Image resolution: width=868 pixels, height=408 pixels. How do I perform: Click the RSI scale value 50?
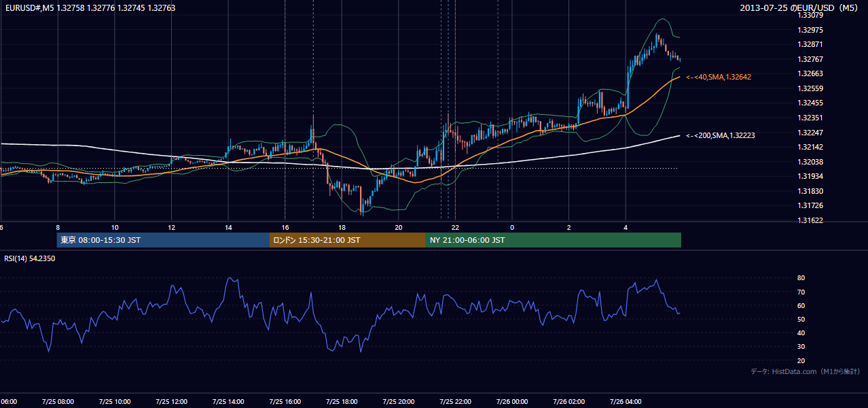(801, 319)
